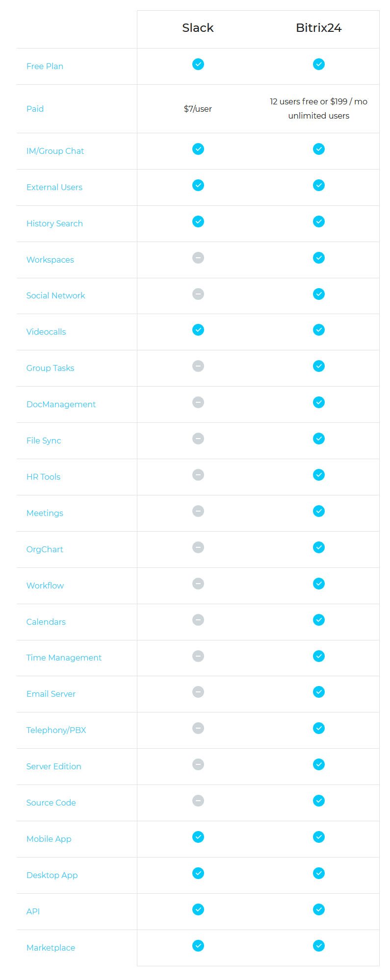Open the DocManagement feature link
This screenshot has width=390, height=980.
61,404
